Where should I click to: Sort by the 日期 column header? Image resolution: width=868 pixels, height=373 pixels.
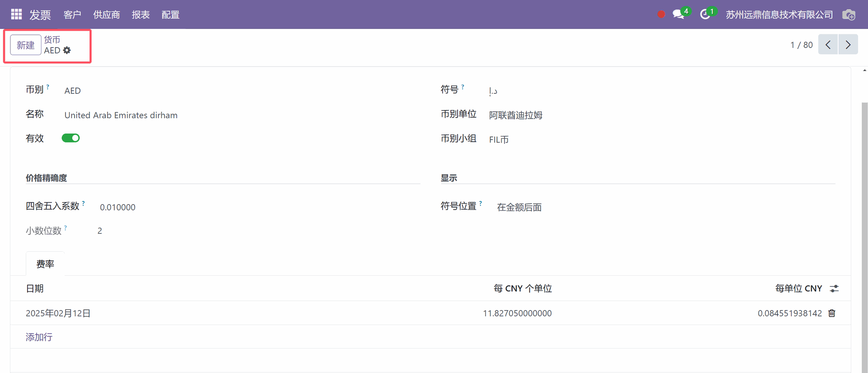(35, 288)
